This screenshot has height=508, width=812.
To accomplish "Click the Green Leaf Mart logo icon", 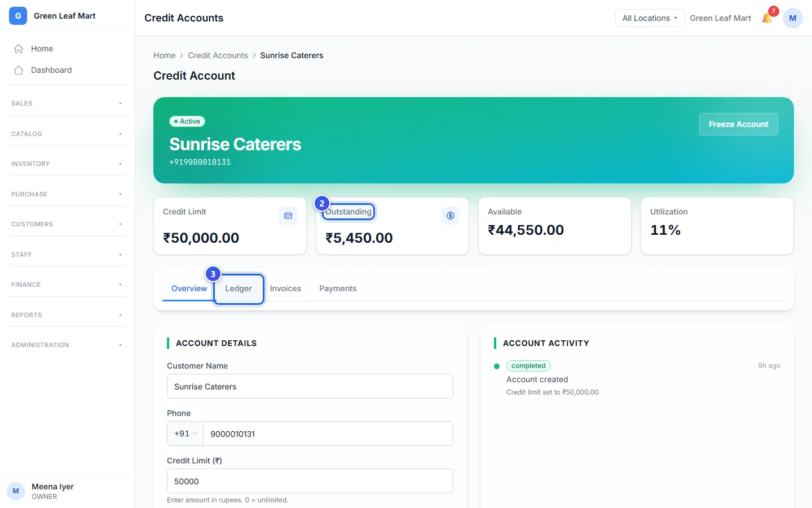I will coord(18,16).
